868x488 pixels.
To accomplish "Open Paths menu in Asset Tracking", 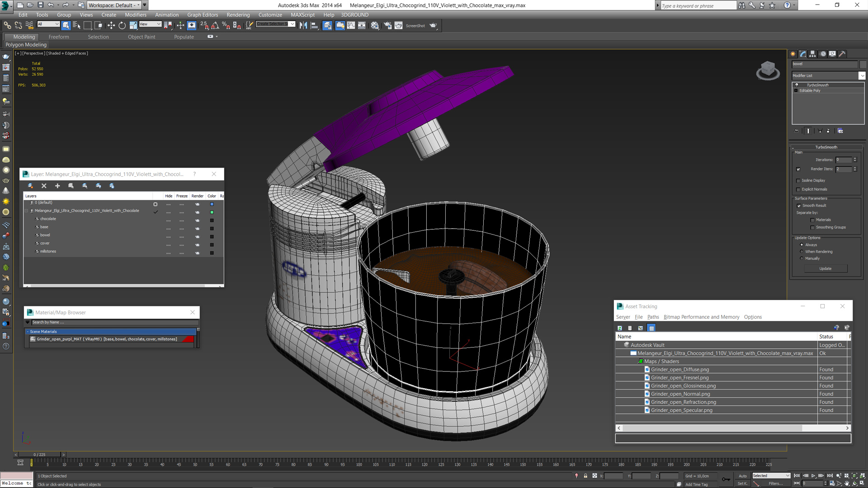I will click(653, 317).
